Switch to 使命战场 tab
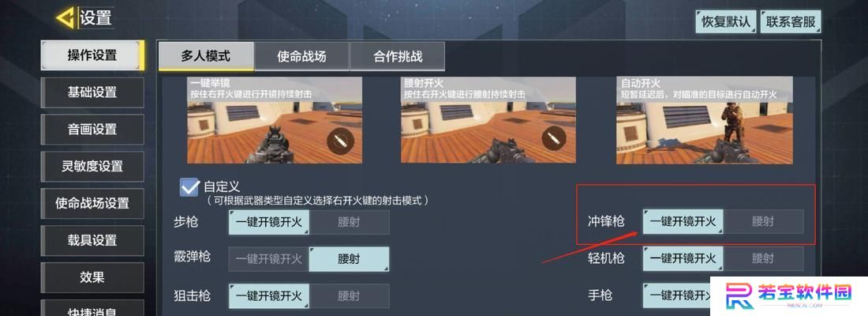Viewport: 868px width, 316px height. (x=301, y=56)
